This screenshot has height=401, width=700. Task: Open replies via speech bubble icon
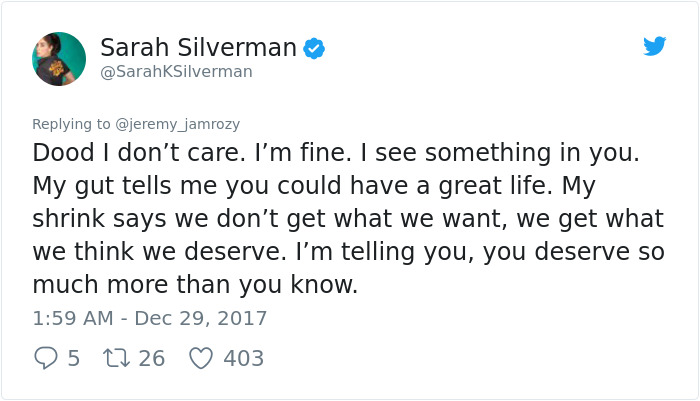46,358
